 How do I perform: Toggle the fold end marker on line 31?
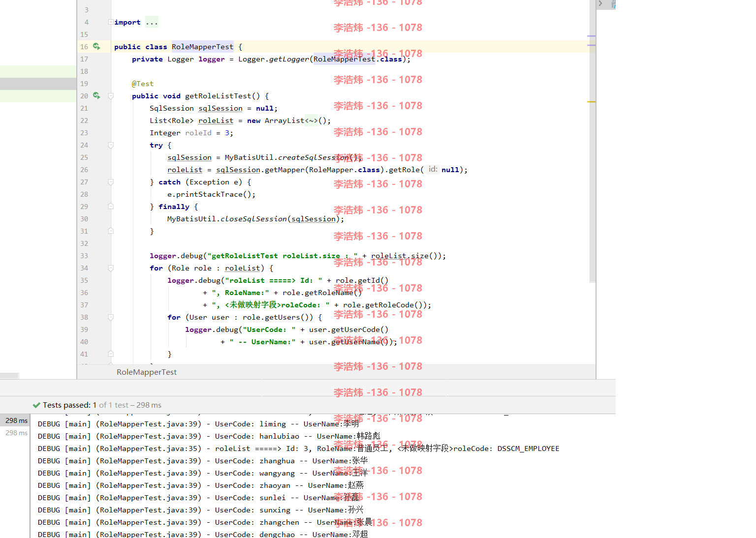[111, 231]
